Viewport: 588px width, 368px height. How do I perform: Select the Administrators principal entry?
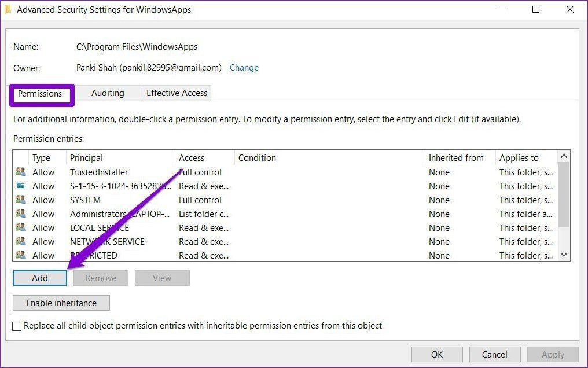click(x=120, y=214)
